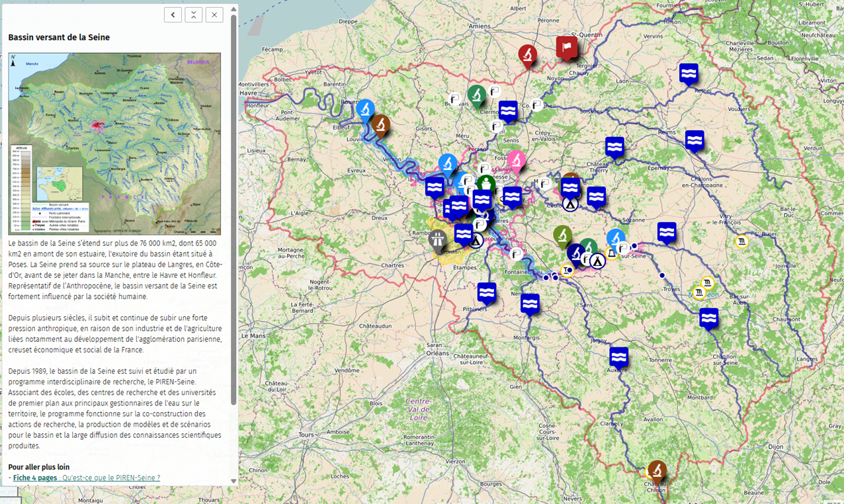Click the brown microscope marker at Château-Chinon
This screenshot has height=504, width=844.
656,470
